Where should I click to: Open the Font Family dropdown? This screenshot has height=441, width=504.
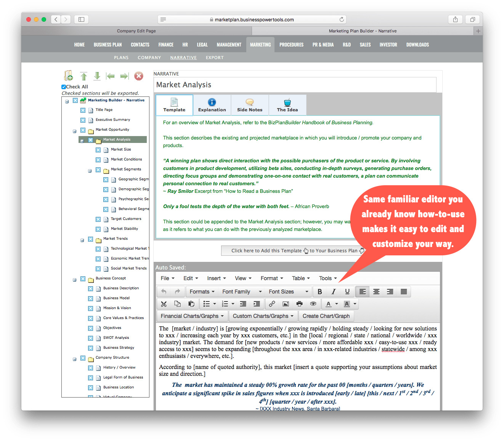click(242, 292)
